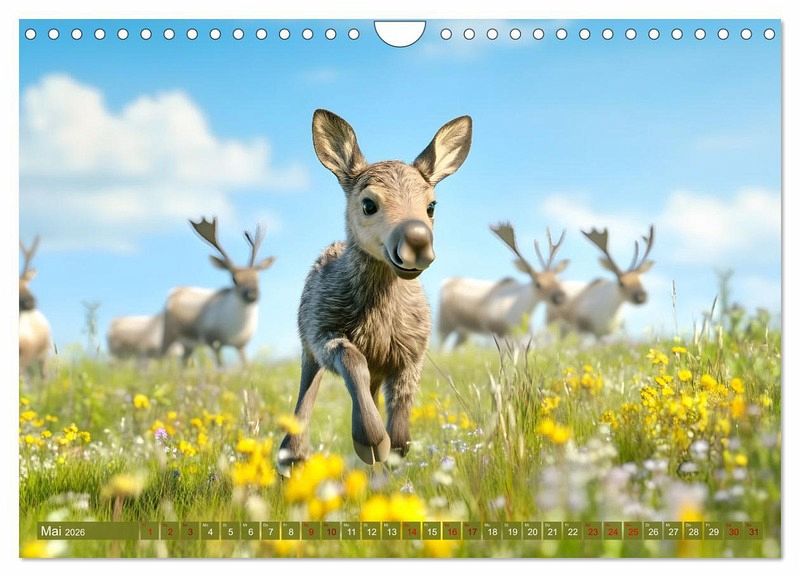Select day 24 in the date row

tap(612, 531)
